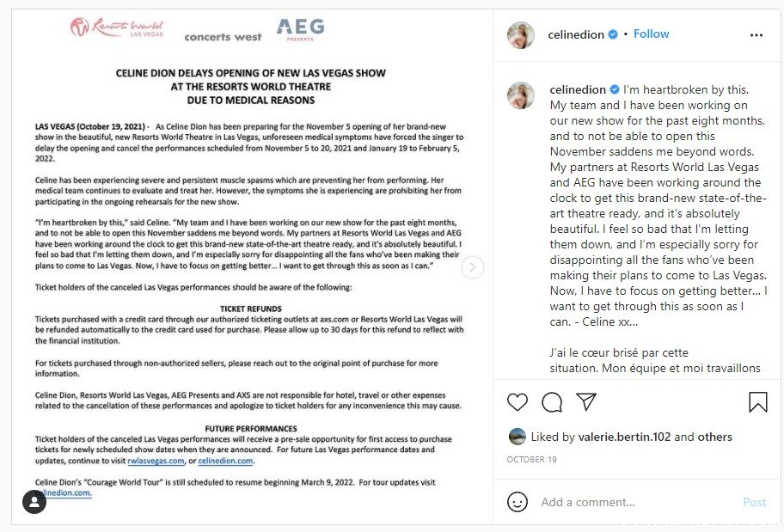Share the post via paper plane icon
784x532 pixels.
pos(586,401)
